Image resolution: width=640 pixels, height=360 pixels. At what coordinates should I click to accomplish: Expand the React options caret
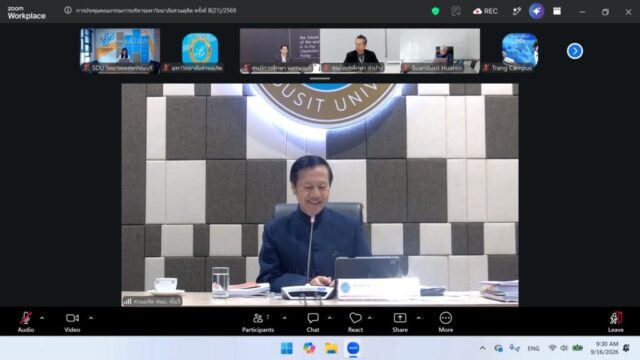click(x=370, y=318)
